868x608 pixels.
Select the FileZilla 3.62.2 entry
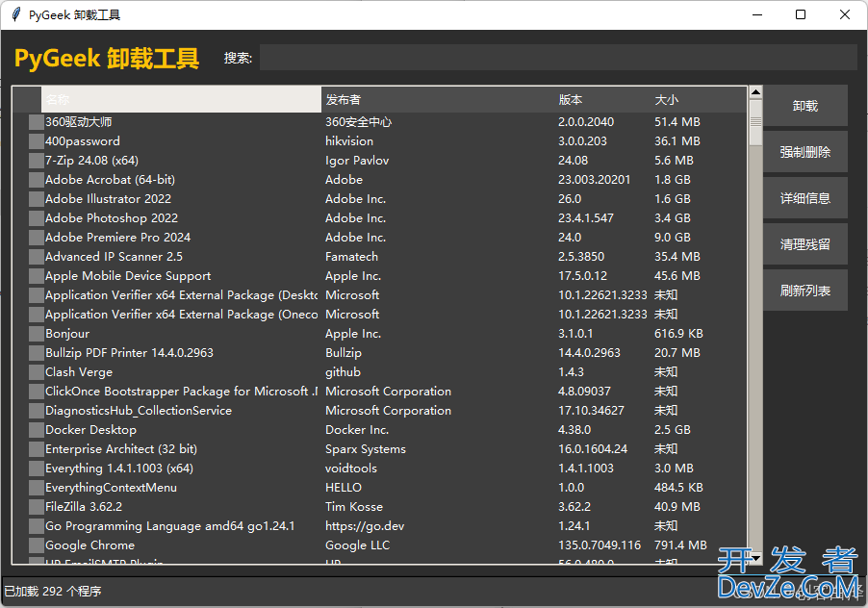pyautogui.click(x=84, y=507)
